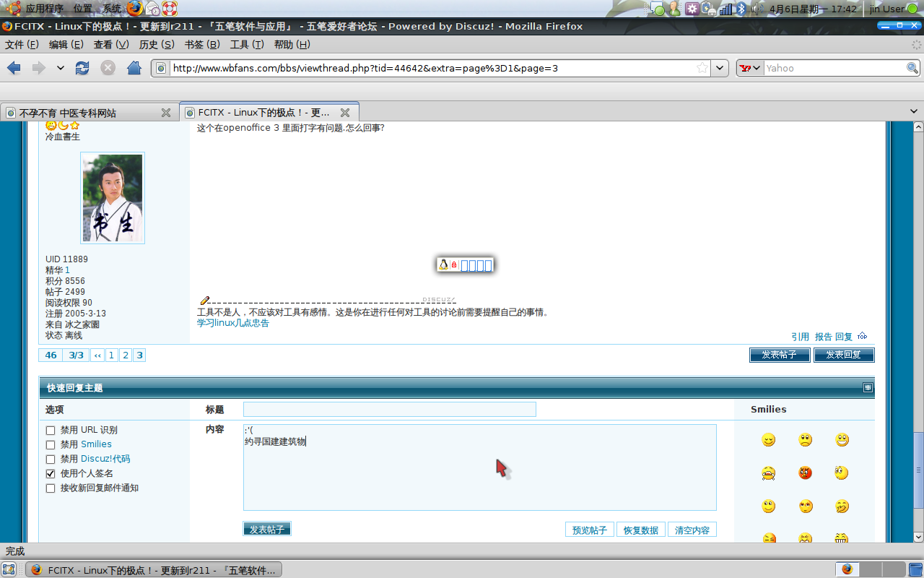This screenshot has width=924, height=578.
Task: Open the 书签 menu
Action: pyautogui.click(x=202, y=45)
